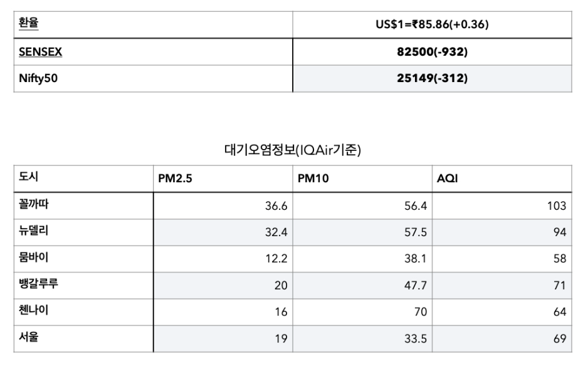The height and width of the screenshot is (367, 588).
Task: Click the PM2.5 column header
Action: point(176,179)
